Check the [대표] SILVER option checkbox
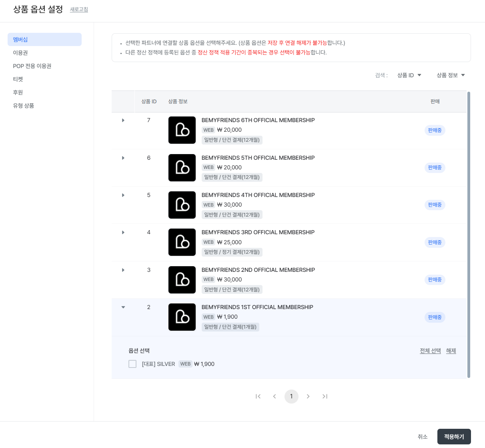The image size is (485, 448). tap(132, 364)
